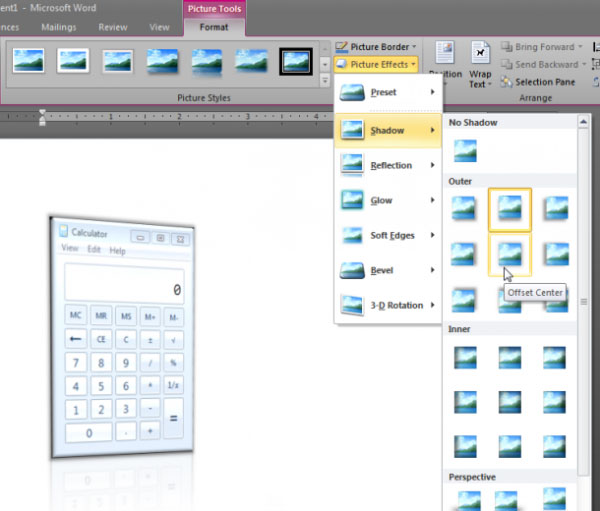Open the Position dropdown button
Screen dimensions: 600x511
pyautogui.click(x=445, y=64)
